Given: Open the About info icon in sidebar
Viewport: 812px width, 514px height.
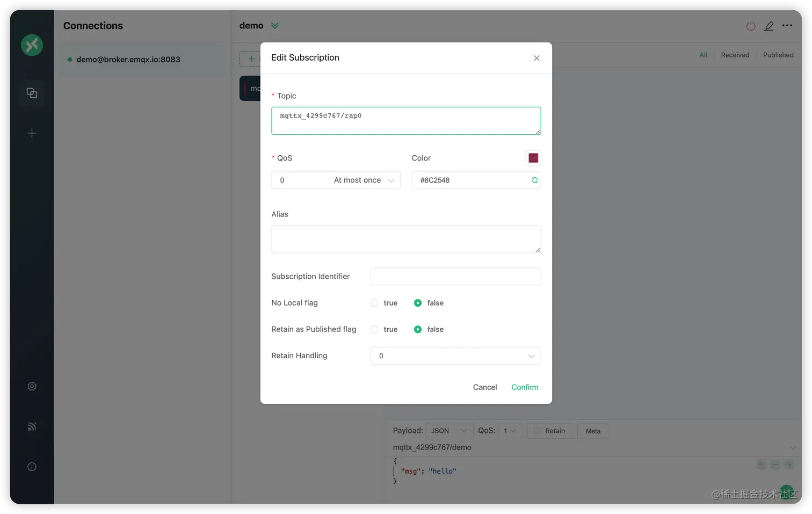Looking at the screenshot, I should (x=32, y=467).
